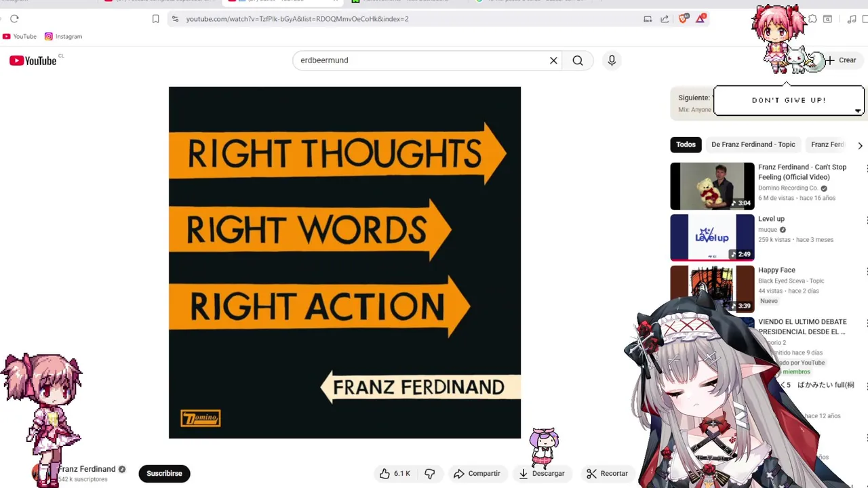Click the Recortar clip button

(607, 474)
